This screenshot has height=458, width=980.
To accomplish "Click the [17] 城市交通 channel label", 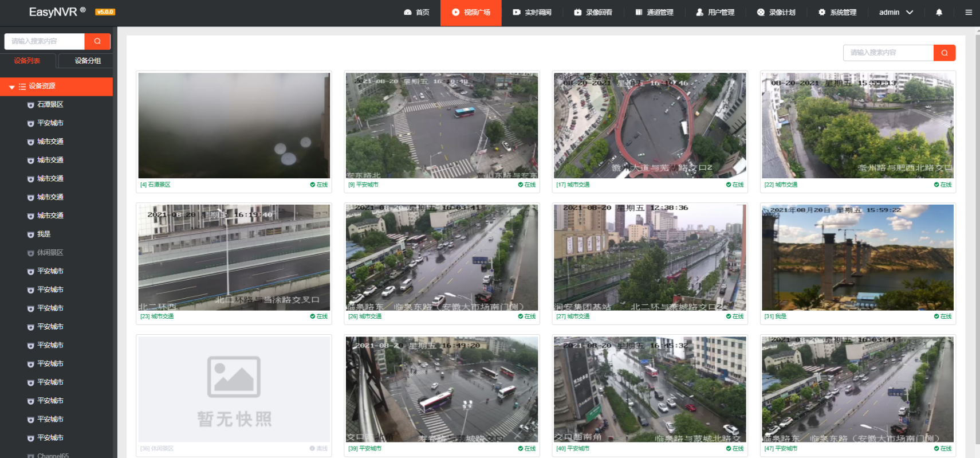I will pos(573,185).
